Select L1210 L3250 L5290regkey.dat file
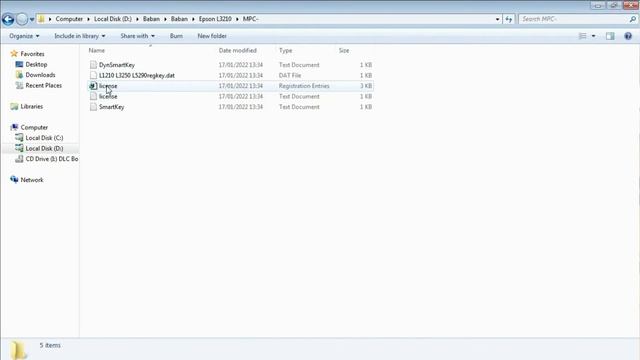Screen dimensions: 640x360 pyautogui.click(x=137, y=76)
